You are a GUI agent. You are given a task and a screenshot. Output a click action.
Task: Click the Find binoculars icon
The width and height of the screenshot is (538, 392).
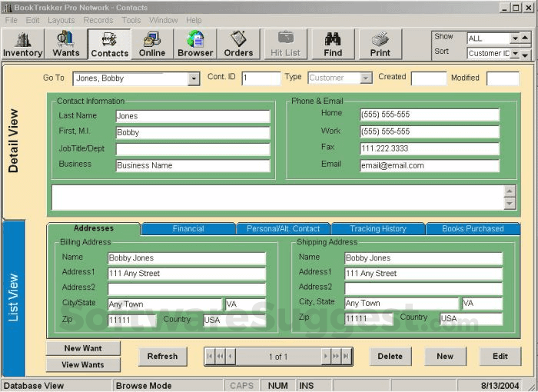click(x=333, y=45)
